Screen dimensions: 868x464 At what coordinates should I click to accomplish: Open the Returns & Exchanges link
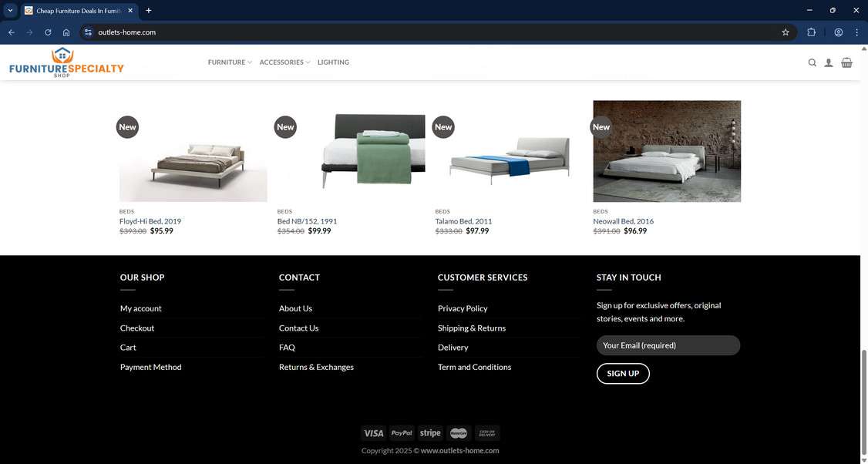coord(316,367)
